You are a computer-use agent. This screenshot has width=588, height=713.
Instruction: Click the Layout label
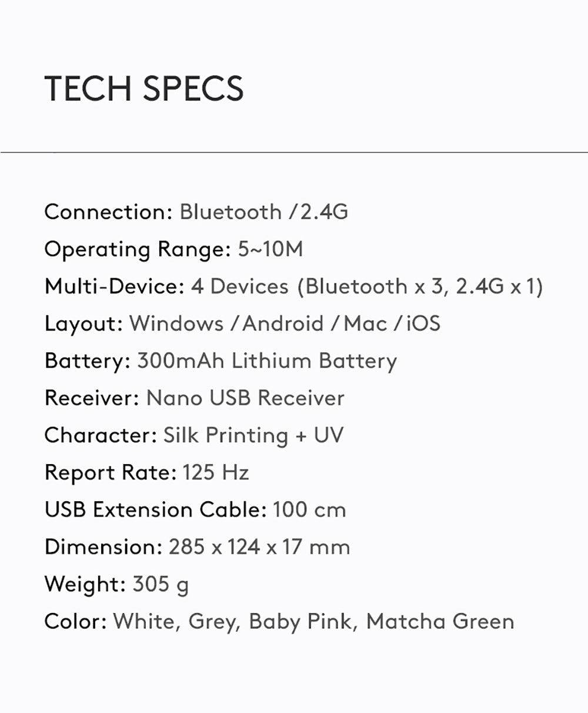click(x=83, y=324)
